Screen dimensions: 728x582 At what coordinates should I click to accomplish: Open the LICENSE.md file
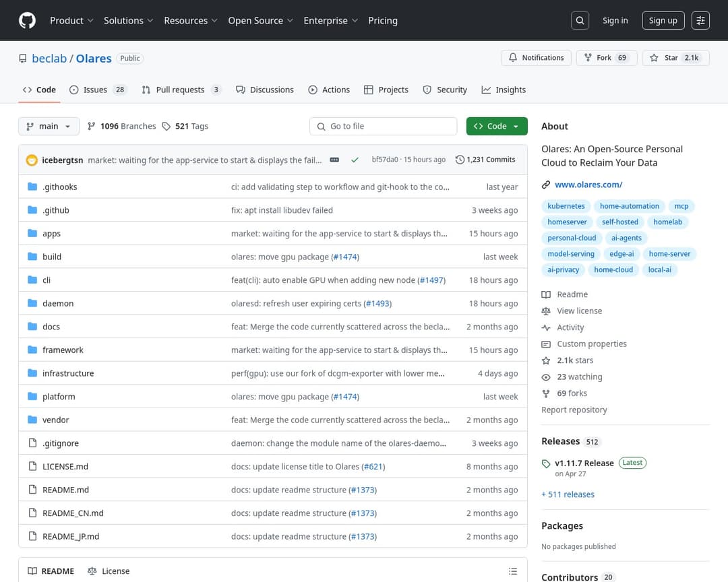65,466
